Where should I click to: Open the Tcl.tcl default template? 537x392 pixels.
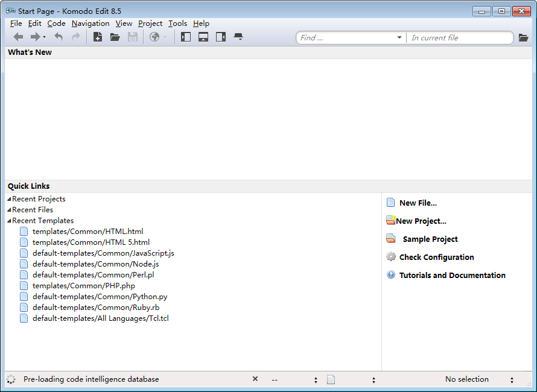pos(100,318)
